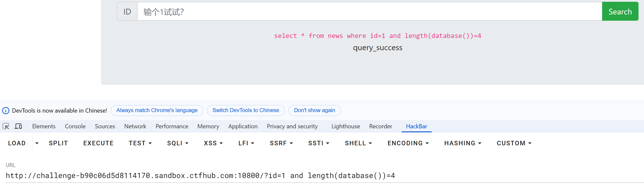Screen dimensions: 644x185
Task: Expand the SHELL dropdown menu
Action: tap(358, 143)
